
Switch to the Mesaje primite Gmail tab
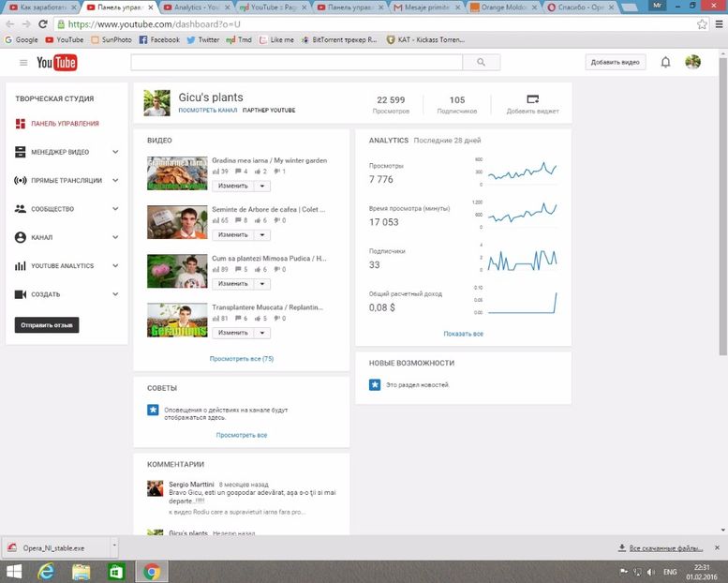click(x=426, y=7)
